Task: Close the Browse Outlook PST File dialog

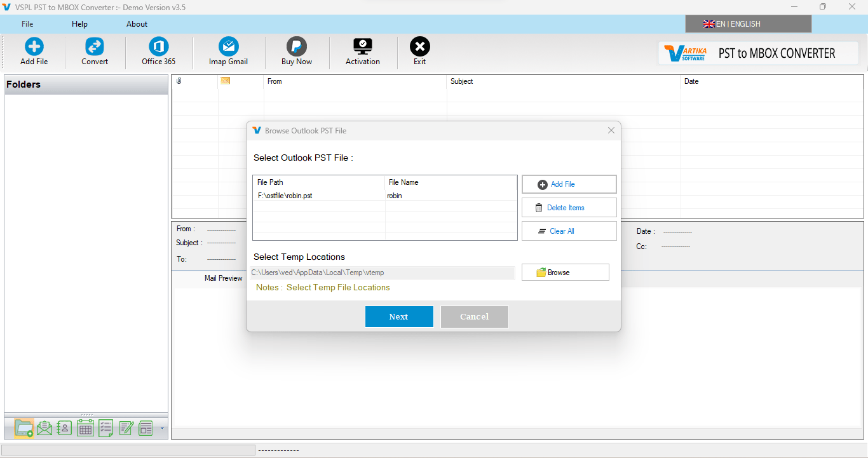Action: [x=611, y=130]
